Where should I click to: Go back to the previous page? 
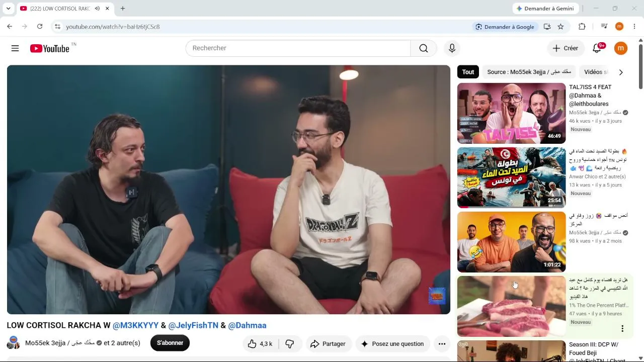click(10, 27)
